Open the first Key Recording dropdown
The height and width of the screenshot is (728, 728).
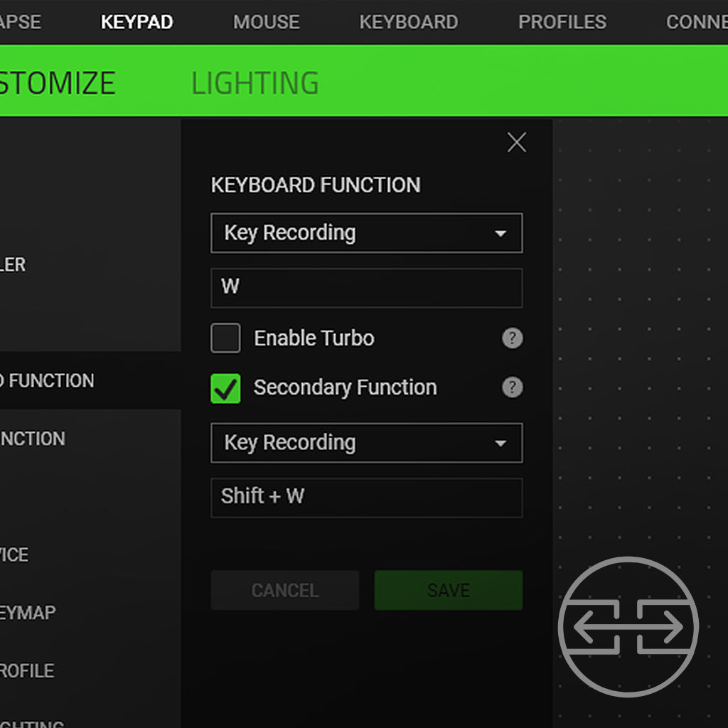point(366,233)
